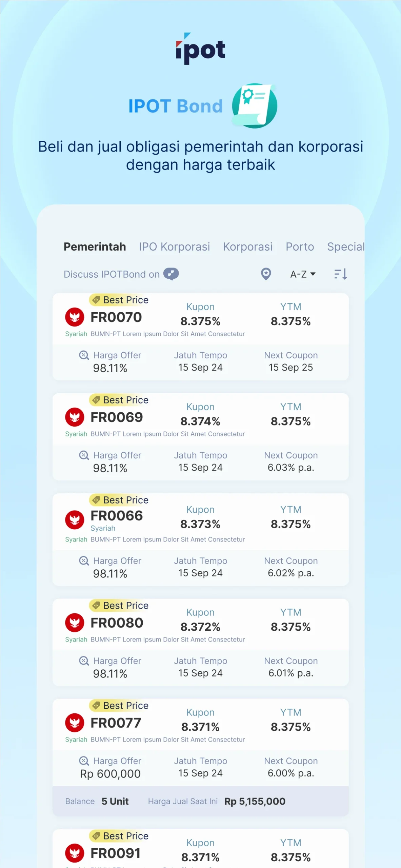
Task: Click the Syariah label under FR0066
Action: (x=103, y=528)
